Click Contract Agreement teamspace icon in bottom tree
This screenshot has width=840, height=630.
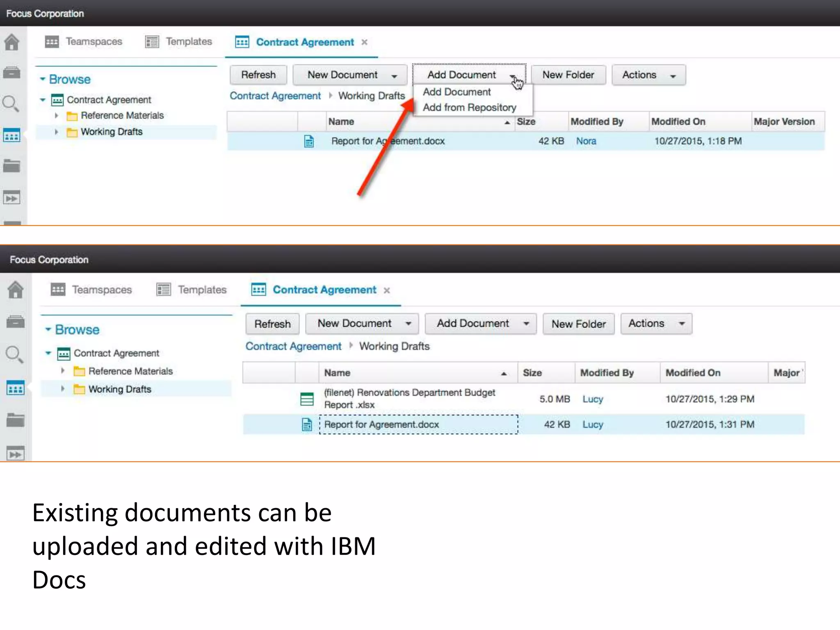coord(64,354)
